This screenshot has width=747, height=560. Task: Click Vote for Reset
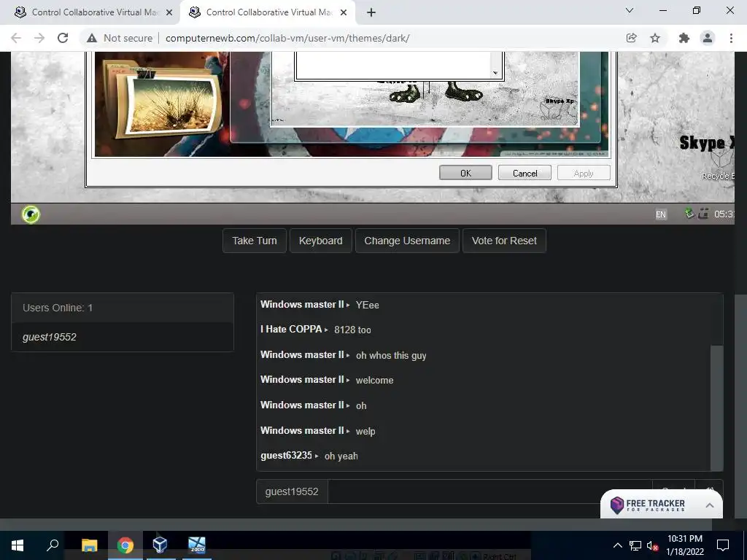(504, 241)
